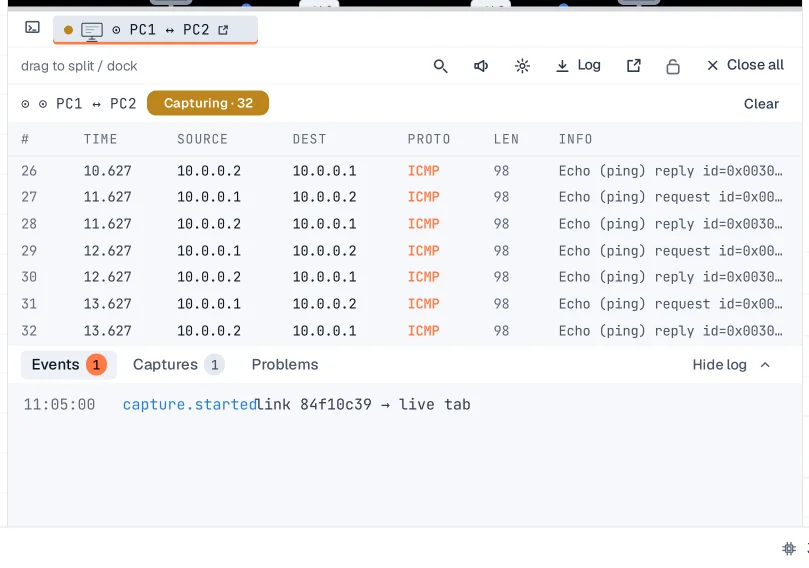Click the capture.started event link
The image size is (809, 568).
[x=190, y=404]
